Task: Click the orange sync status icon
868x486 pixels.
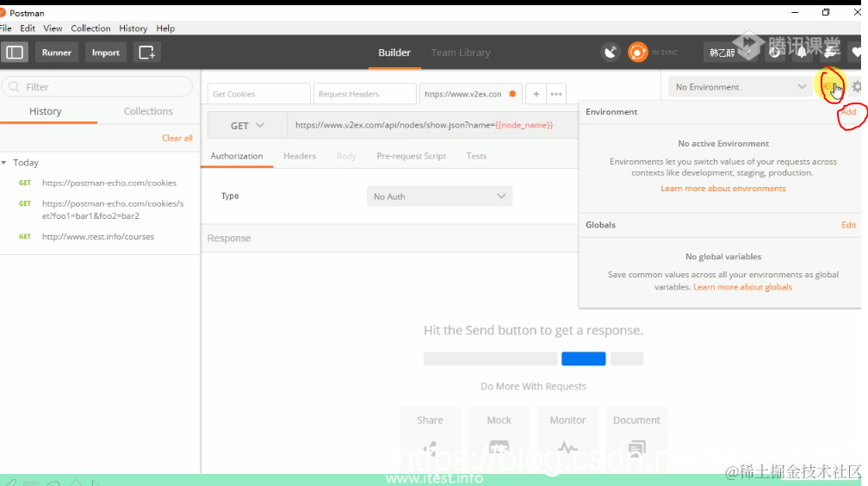Action: [x=638, y=53]
